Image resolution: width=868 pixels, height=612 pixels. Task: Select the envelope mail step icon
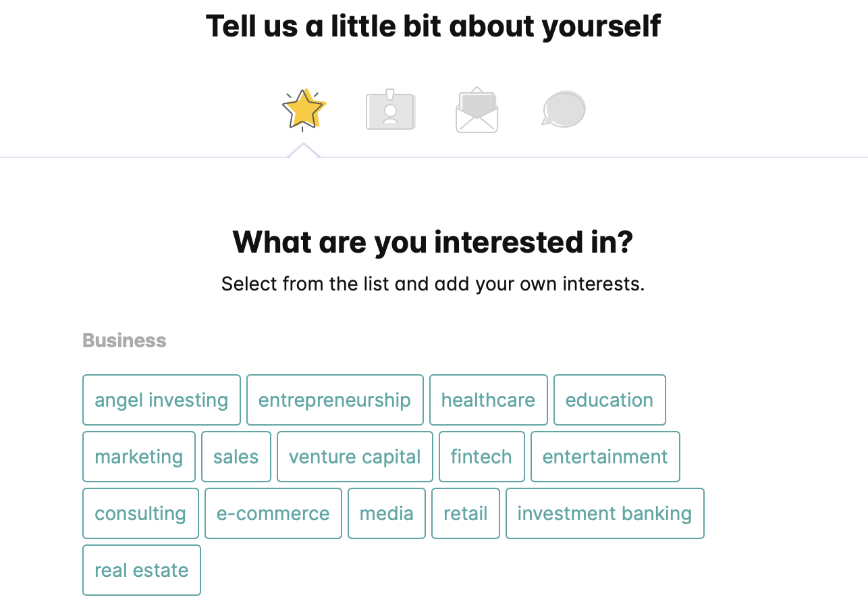pos(477,110)
